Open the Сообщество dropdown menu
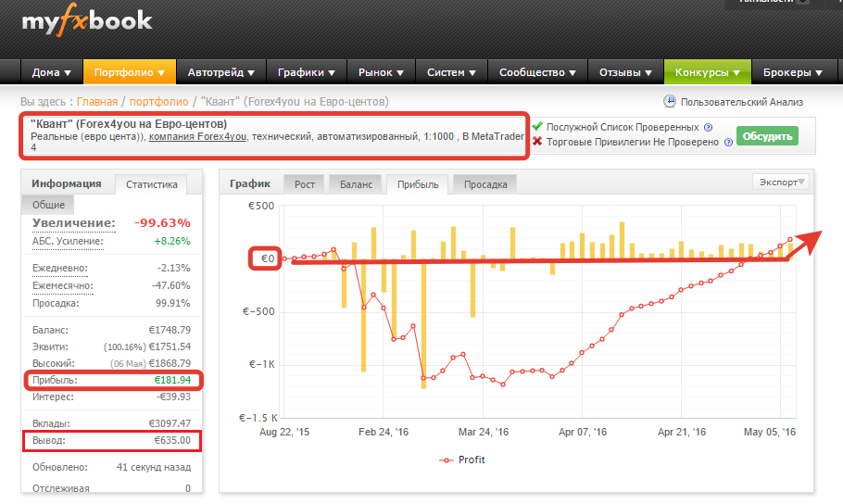This screenshot has height=504, width=843. click(537, 72)
